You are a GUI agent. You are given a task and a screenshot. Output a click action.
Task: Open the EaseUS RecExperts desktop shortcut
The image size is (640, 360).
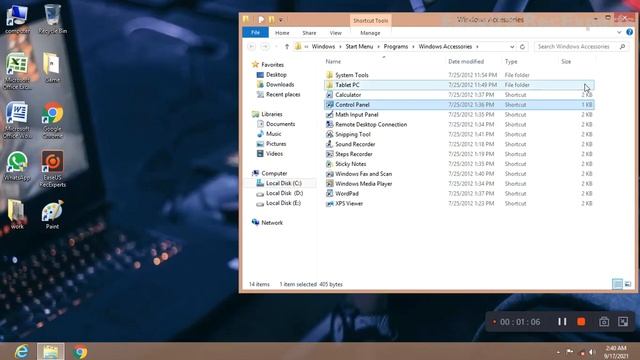coord(52,169)
